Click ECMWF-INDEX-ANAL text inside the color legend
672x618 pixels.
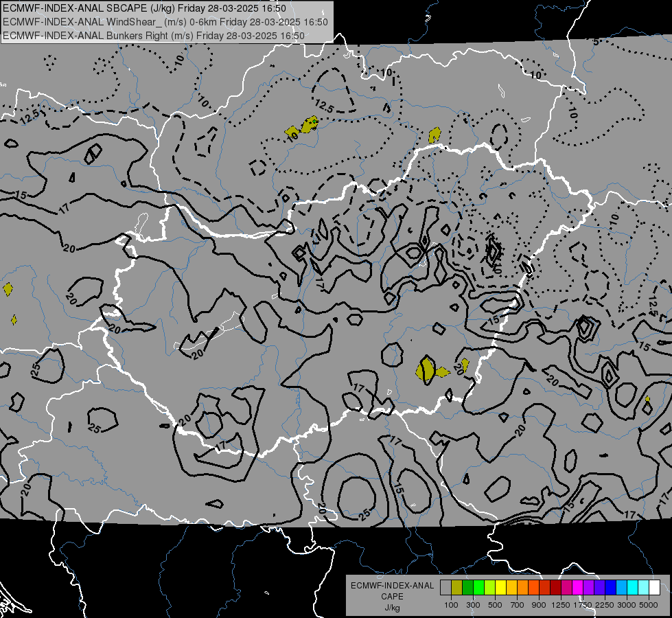(x=392, y=586)
